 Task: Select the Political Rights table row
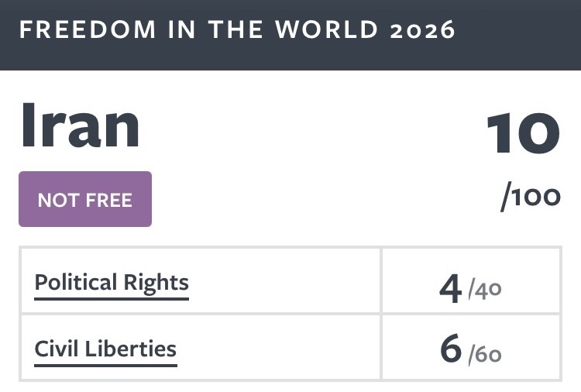coord(290,280)
